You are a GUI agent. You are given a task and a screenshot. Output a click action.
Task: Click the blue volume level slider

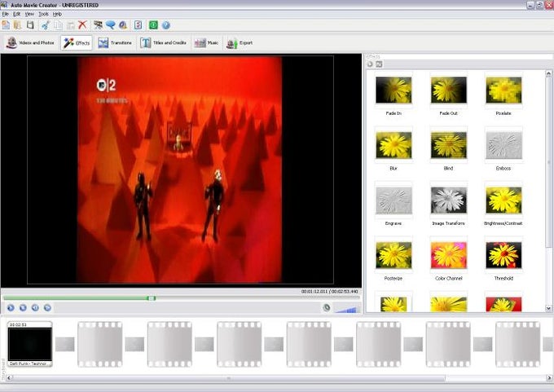[345, 310]
